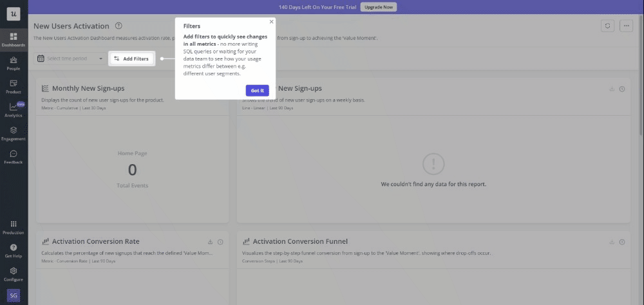Click the Add Filters button
This screenshot has height=305, width=644.
point(131,59)
